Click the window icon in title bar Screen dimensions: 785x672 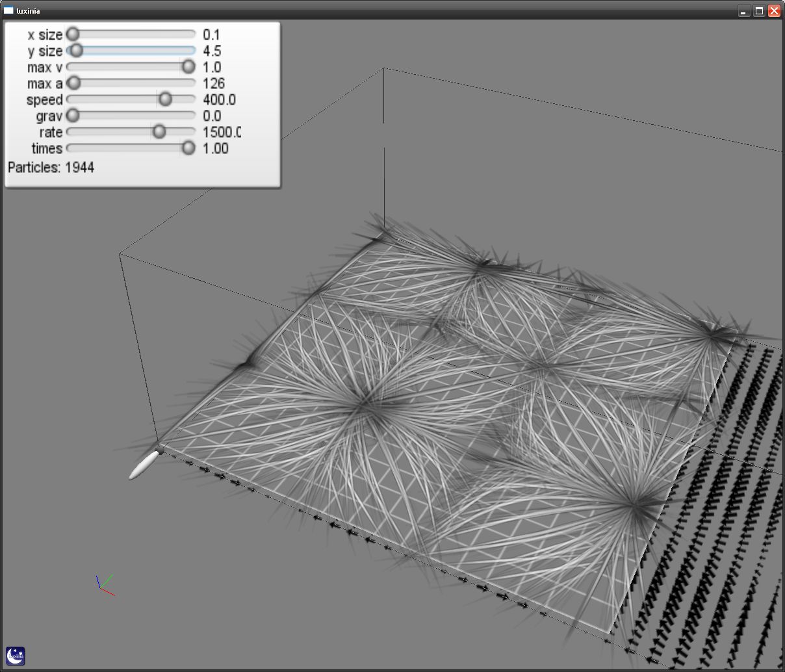pos(8,10)
